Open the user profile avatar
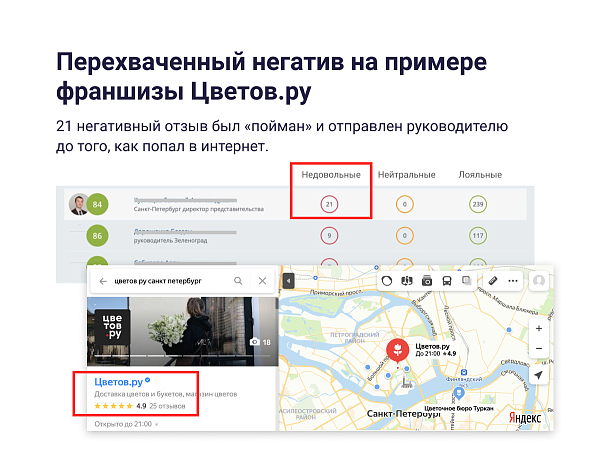The height and width of the screenshot is (466, 600). [539, 281]
